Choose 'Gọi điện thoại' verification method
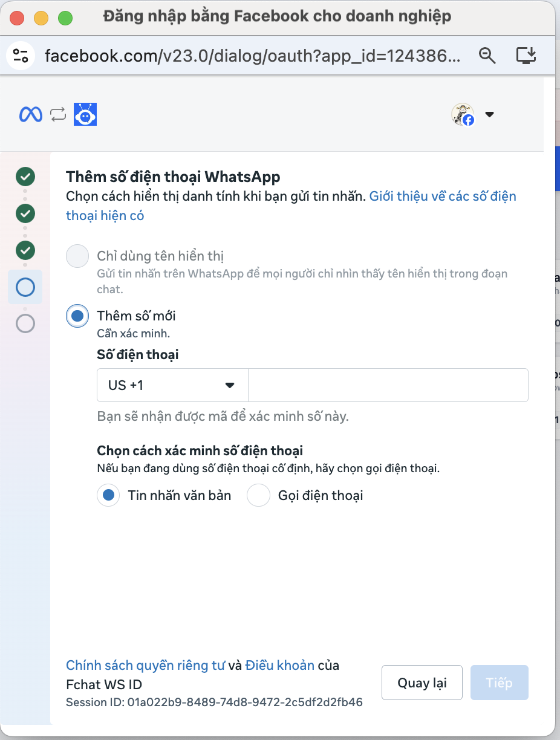 tap(258, 496)
